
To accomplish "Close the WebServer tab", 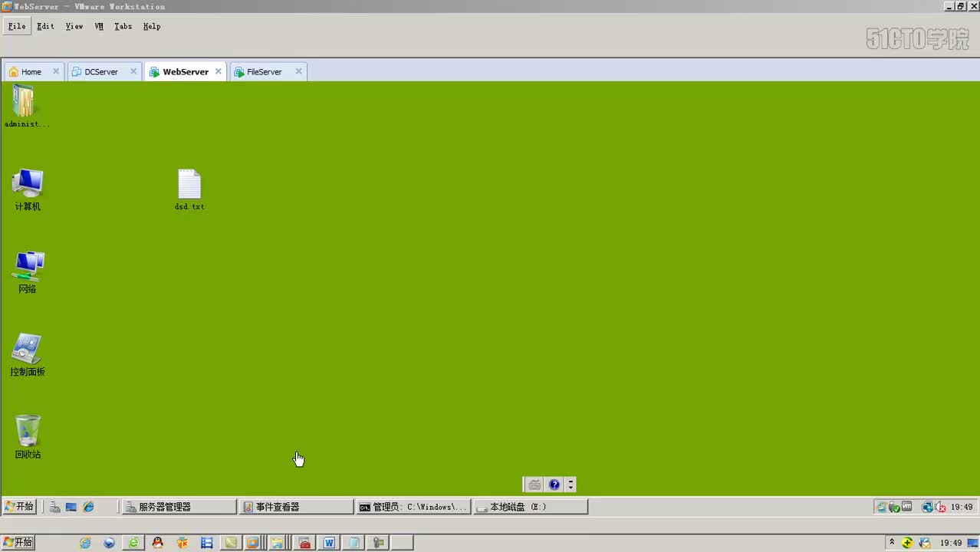I will 218,71.
